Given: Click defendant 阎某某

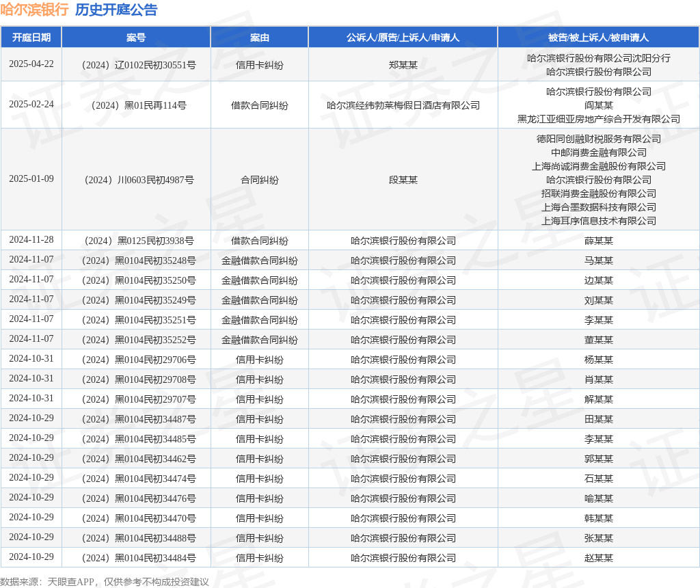Looking at the screenshot, I should pos(599,105).
